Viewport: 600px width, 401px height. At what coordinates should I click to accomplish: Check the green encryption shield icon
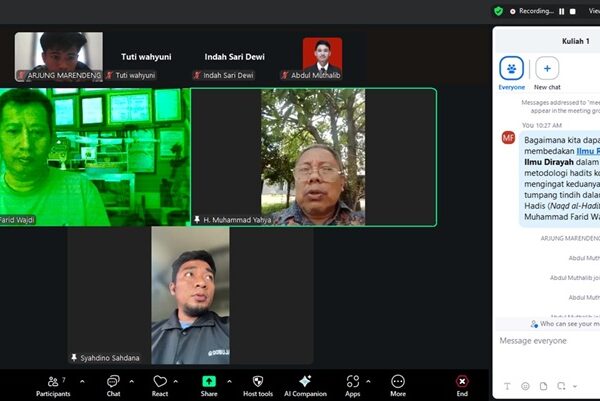pyautogui.click(x=498, y=11)
